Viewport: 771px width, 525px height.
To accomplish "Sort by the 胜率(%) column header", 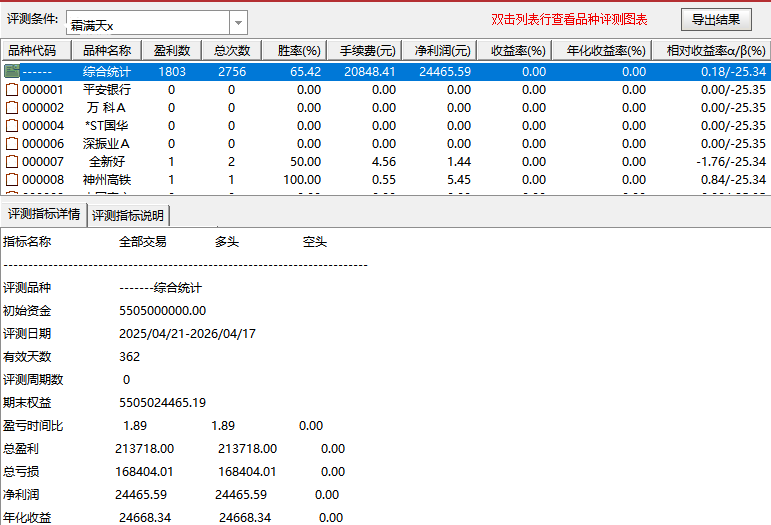I will (x=294, y=50).
